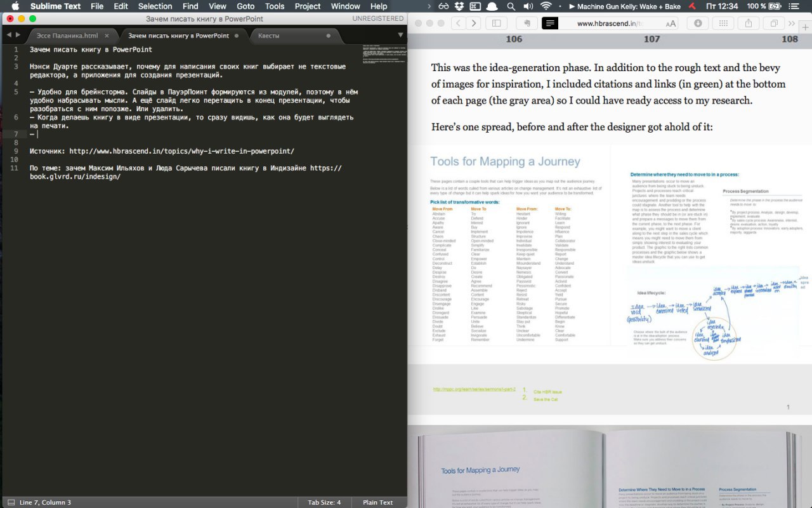
Task: Toggle Safari Reader view icon
Action: click(x=550, y=23)
